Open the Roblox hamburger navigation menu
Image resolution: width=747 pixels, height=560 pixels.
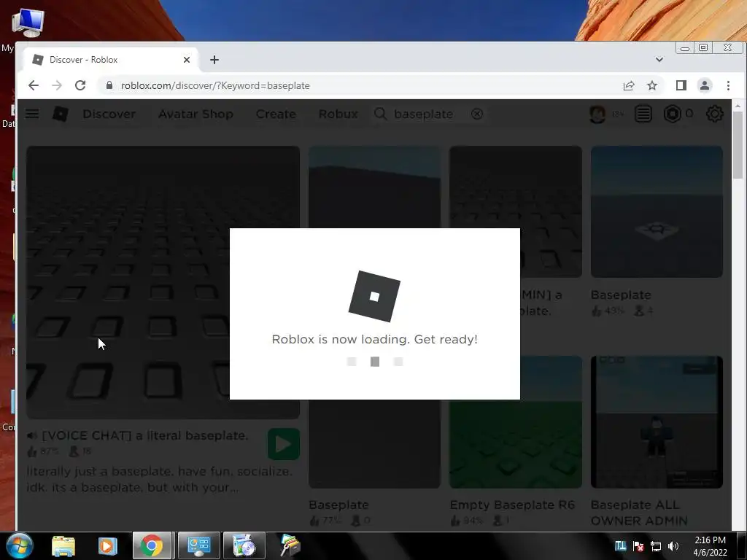coord(32,114)
